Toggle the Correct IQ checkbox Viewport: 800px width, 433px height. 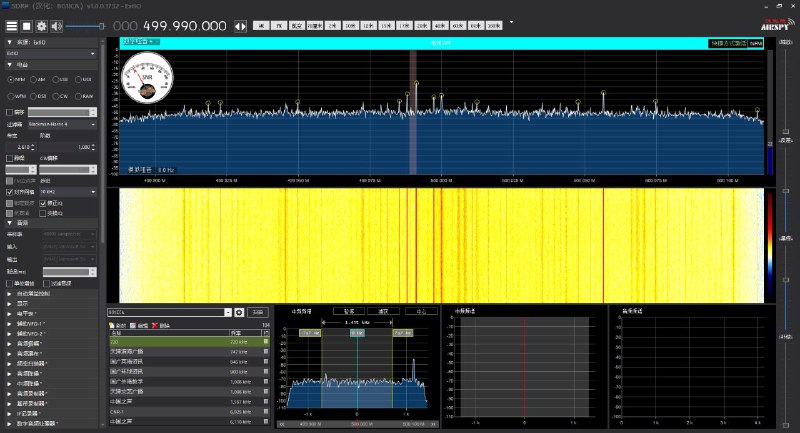tap(42, 202)
